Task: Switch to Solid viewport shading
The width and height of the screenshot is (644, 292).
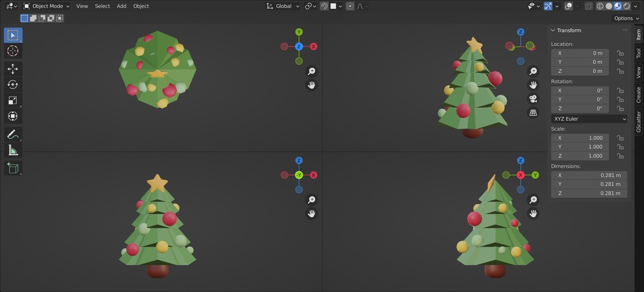Action: [609, 6]
